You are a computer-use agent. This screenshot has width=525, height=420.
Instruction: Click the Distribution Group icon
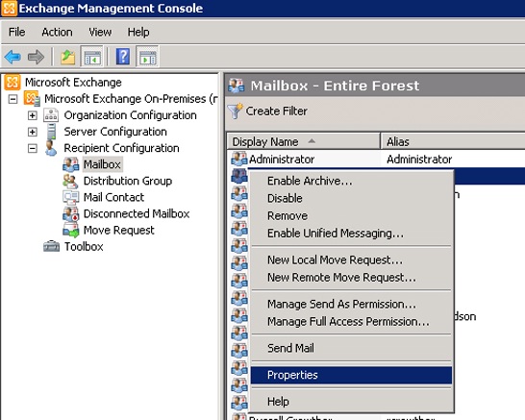click(x=70, y=181)
